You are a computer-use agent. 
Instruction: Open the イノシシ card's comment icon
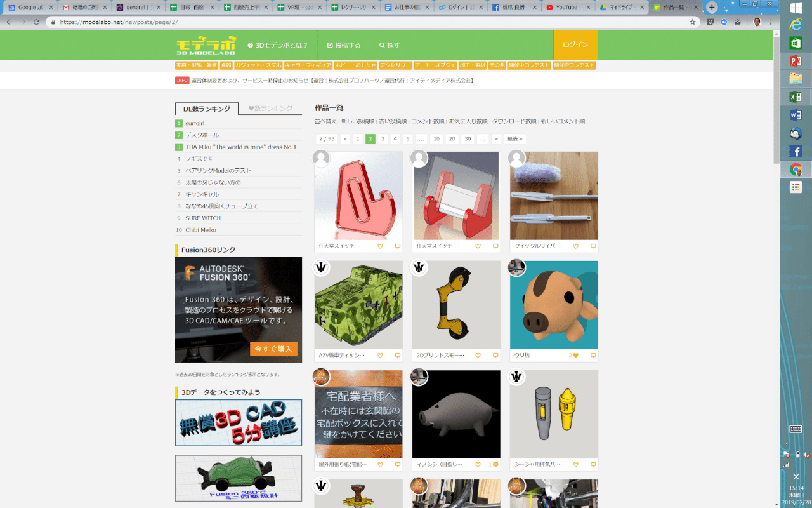point(495,465)
